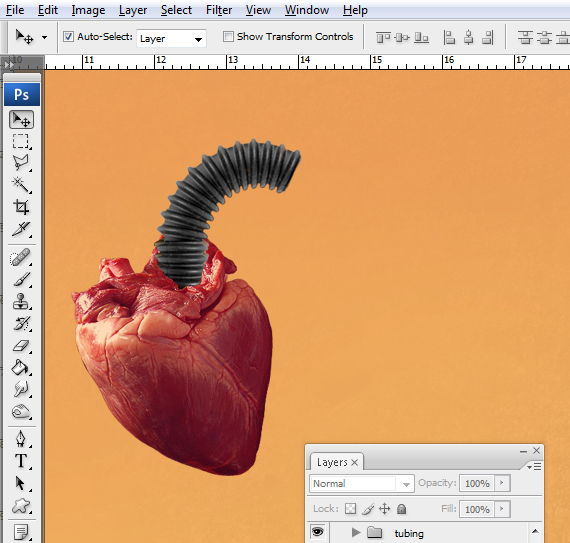Screen dimensions: 570x543
Task: Hide the tubing layer group
Action: (x=318, y=532)
